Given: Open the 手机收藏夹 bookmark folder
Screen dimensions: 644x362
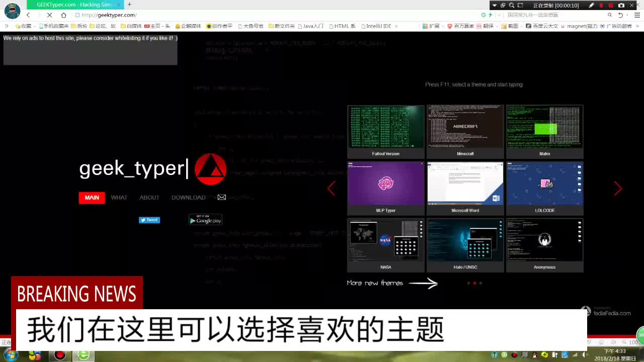Looking at the screenshot, I should coord(53,26).
